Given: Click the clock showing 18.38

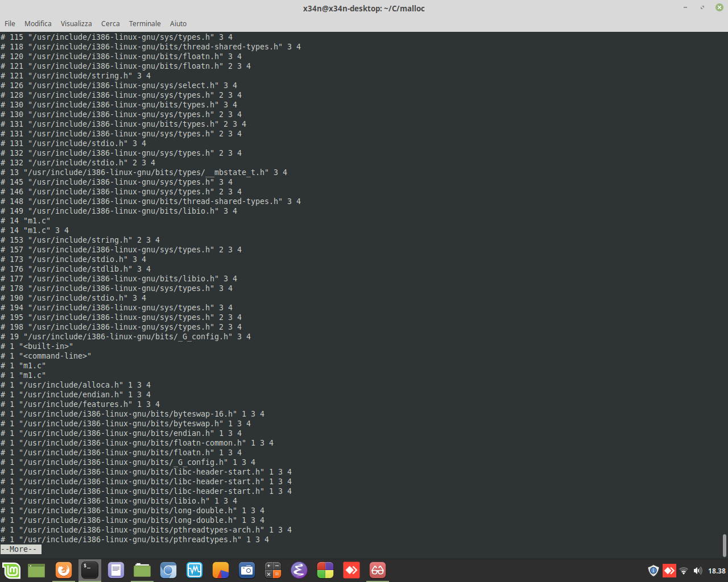Looking at the screenshot, I should (715, 571).
